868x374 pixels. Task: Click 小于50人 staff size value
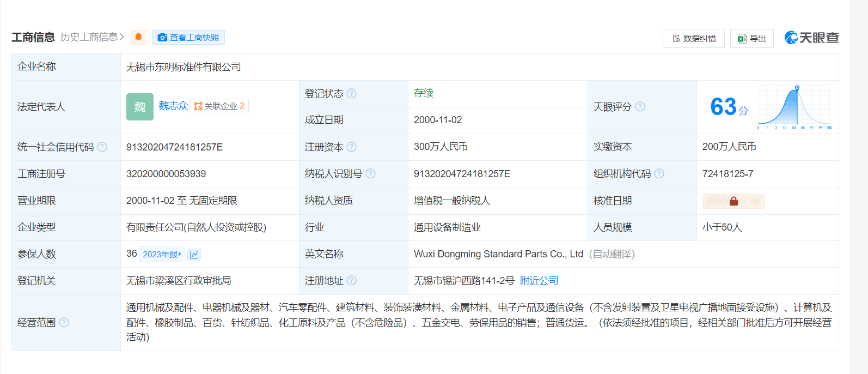pyautogui.click(x=722, y=227)
